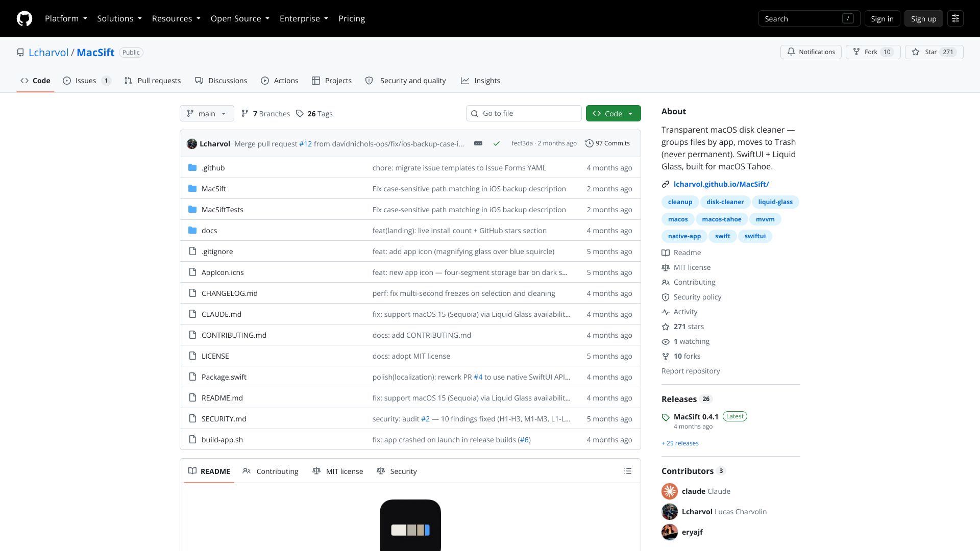Click the Readme book icon in About
Screen dimensions: 980x551
coord(666,253)
